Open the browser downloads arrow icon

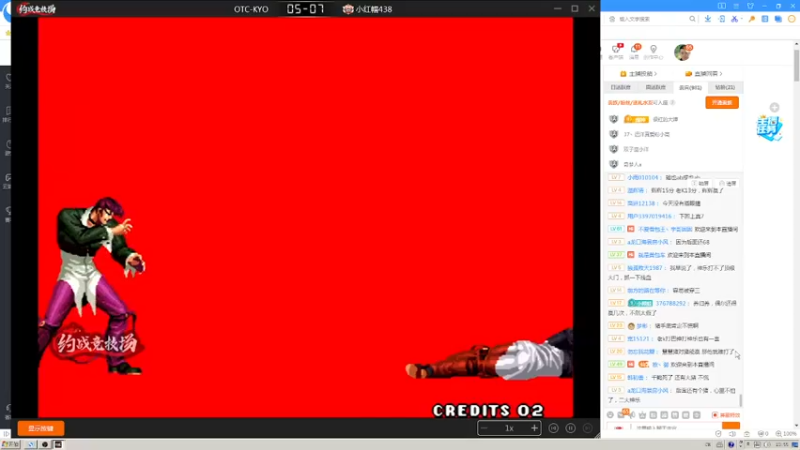click(x=708, y=19)
